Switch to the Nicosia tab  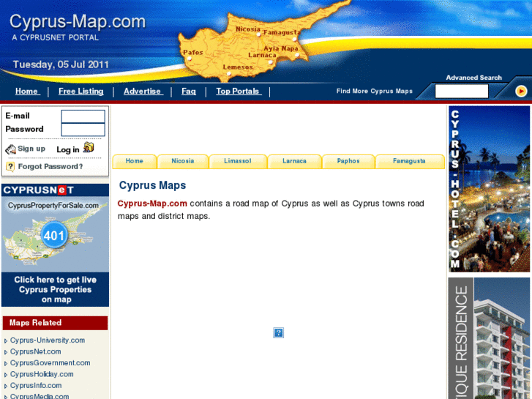tap(183, 161)
